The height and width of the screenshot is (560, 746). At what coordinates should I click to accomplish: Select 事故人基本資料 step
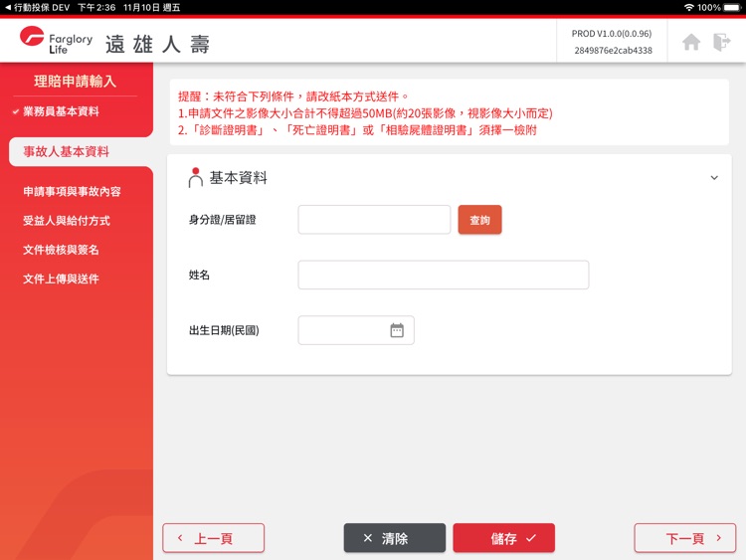point(66,152)
